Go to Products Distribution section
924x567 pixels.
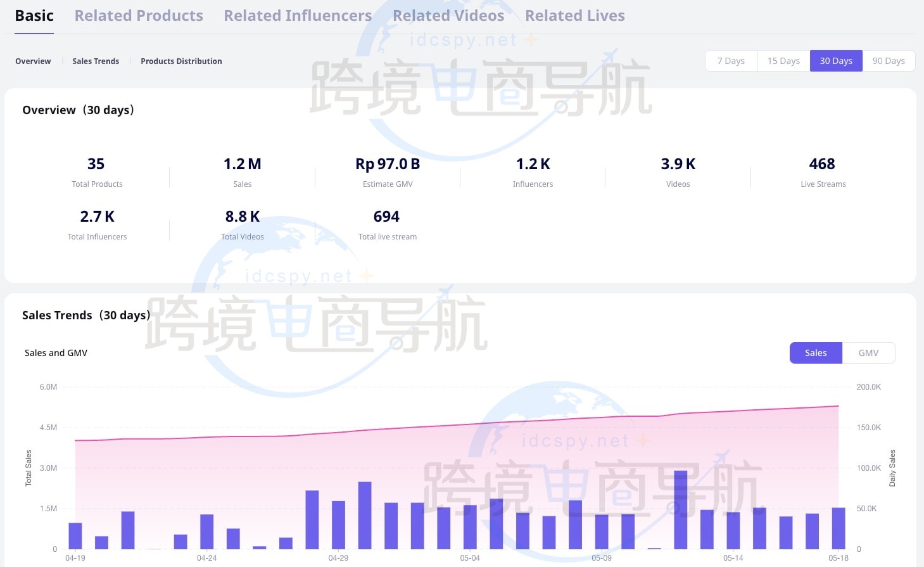(x=181, y=61)
